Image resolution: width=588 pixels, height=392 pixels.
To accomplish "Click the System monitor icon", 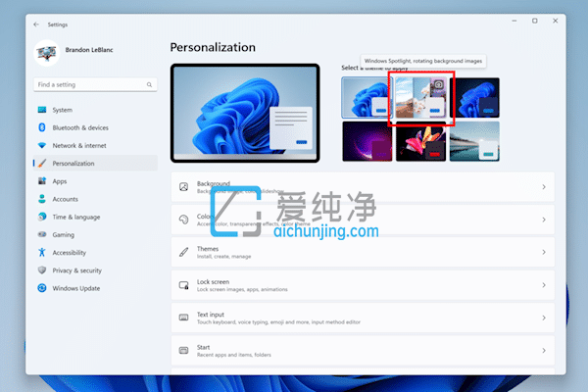I will tap(42, 110).
